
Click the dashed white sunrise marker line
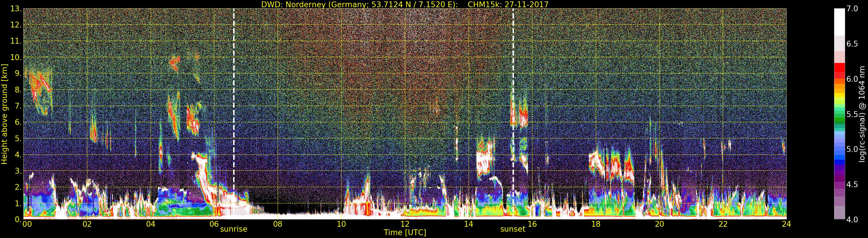(x=234, y=114)
